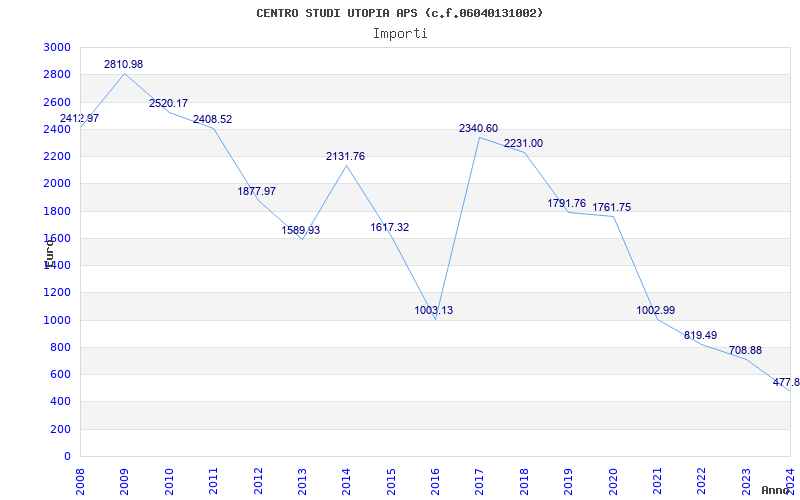Screen dimensions: 800x500
Task: Select the 2011 x-axis year label
Action: coord(213,481)
